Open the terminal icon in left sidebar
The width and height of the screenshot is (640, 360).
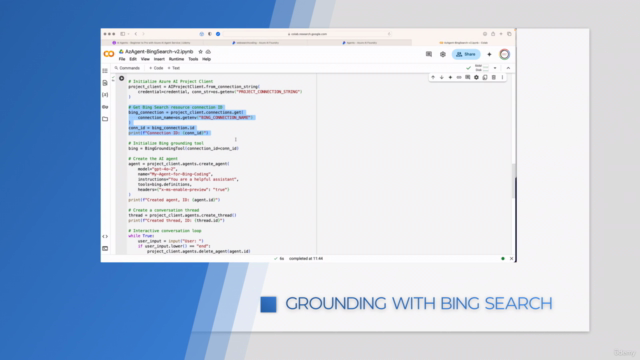click(x=105, y=248)
